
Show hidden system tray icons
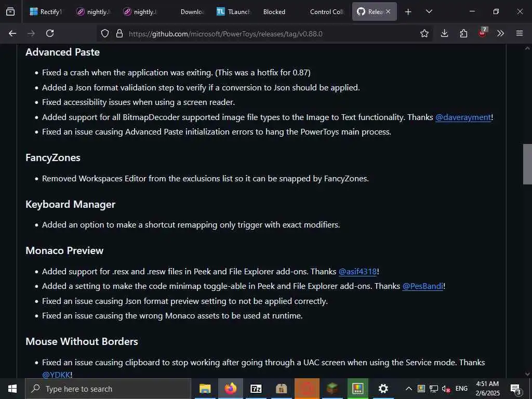(409, 389)
